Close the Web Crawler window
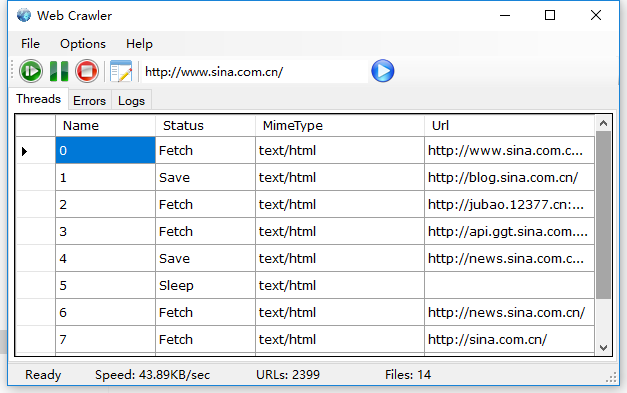The image size is (627, 393). (596, 15)
